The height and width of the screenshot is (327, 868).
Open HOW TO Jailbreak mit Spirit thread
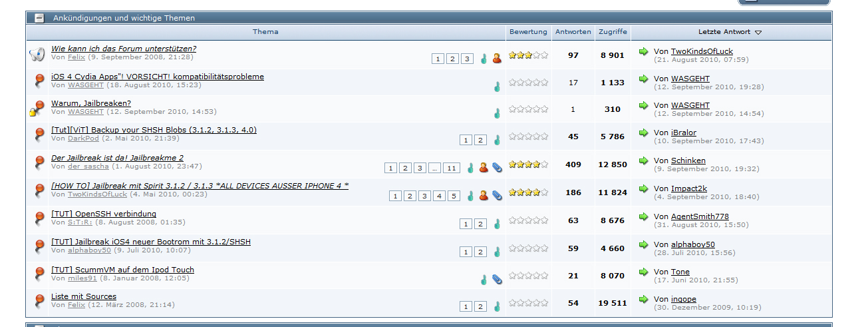(x=200, y=186)
